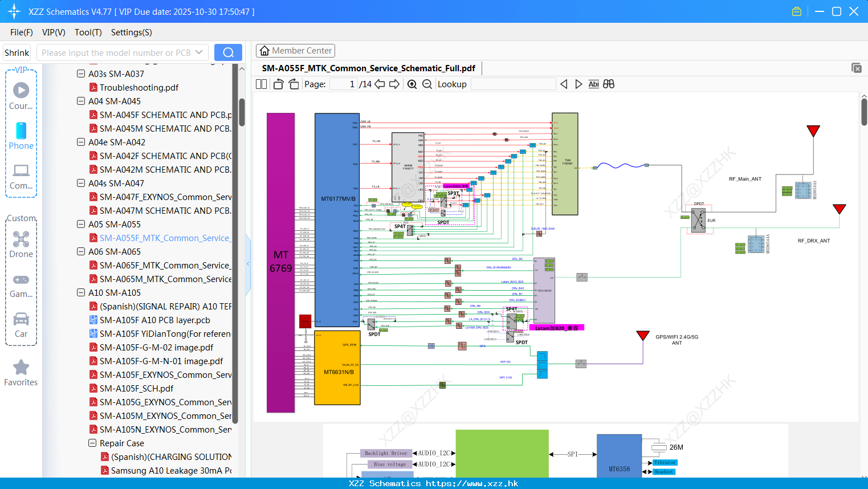Click the detach window icon at top right of viewer

coord(857,68)
